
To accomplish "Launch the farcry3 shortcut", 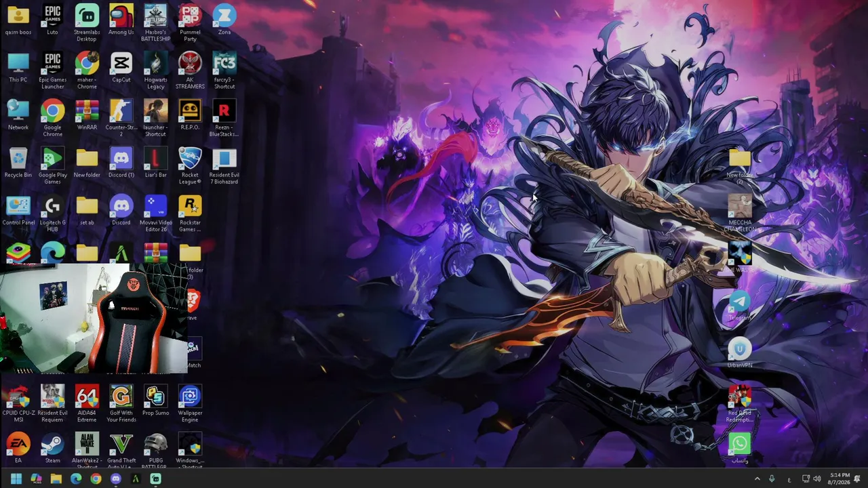I will 224,70.
